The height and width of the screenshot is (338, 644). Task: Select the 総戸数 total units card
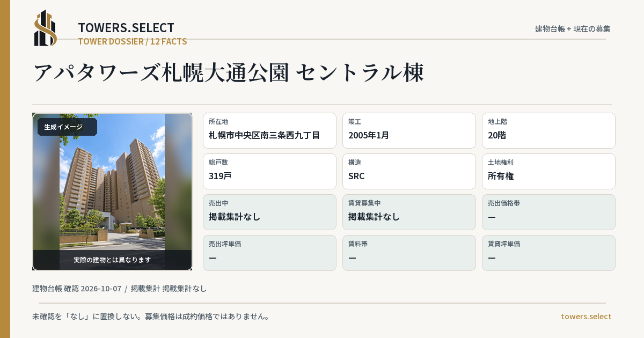click(x=269, y=171)
